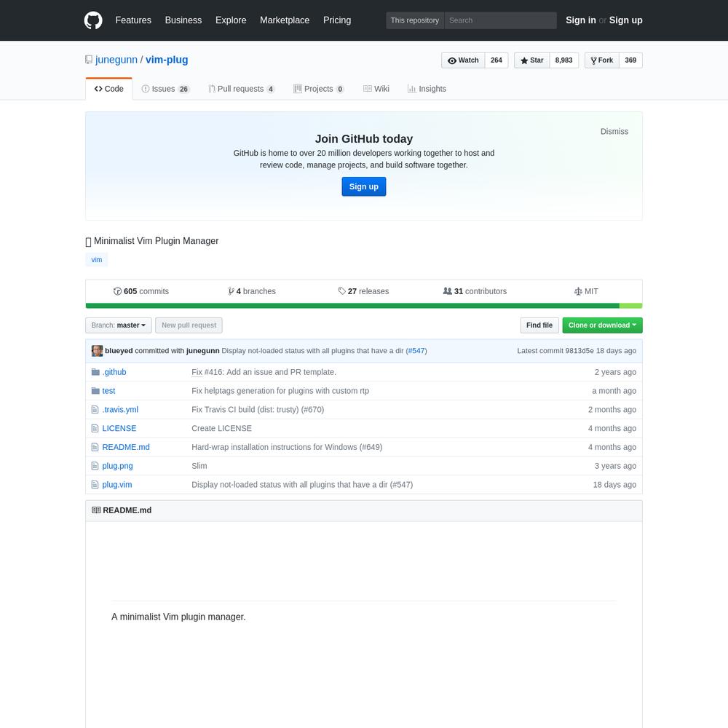Click the MIT license scale icon

coord(578,291)
